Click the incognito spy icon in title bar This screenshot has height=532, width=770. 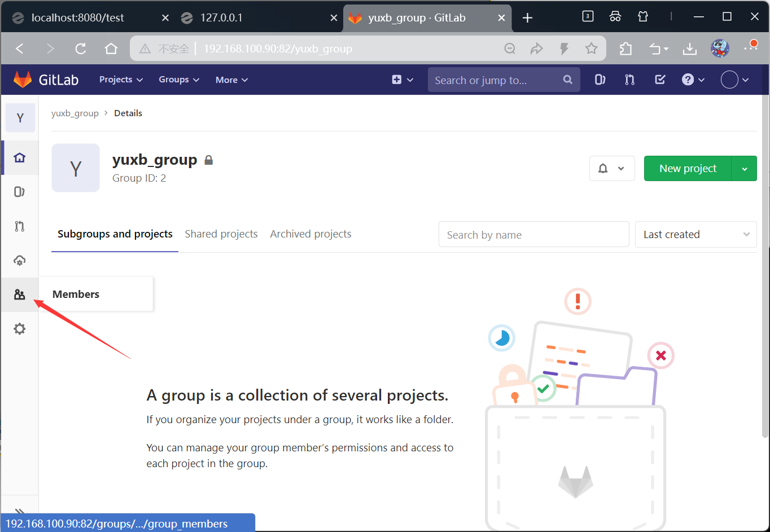click(615, 16)
